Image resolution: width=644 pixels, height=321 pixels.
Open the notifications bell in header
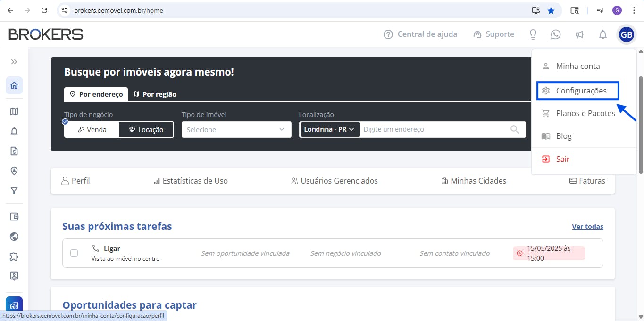coord(603,34)
